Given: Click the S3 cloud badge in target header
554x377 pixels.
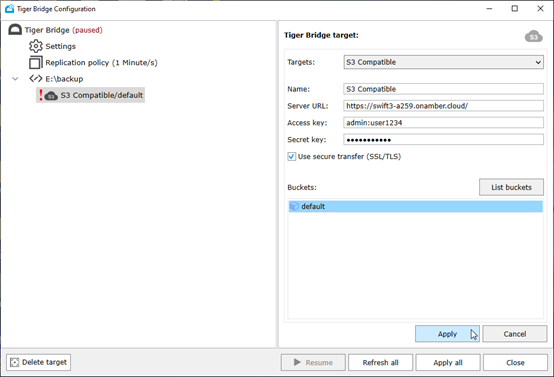Looking at the screenshot, I should tap(534, 36).
